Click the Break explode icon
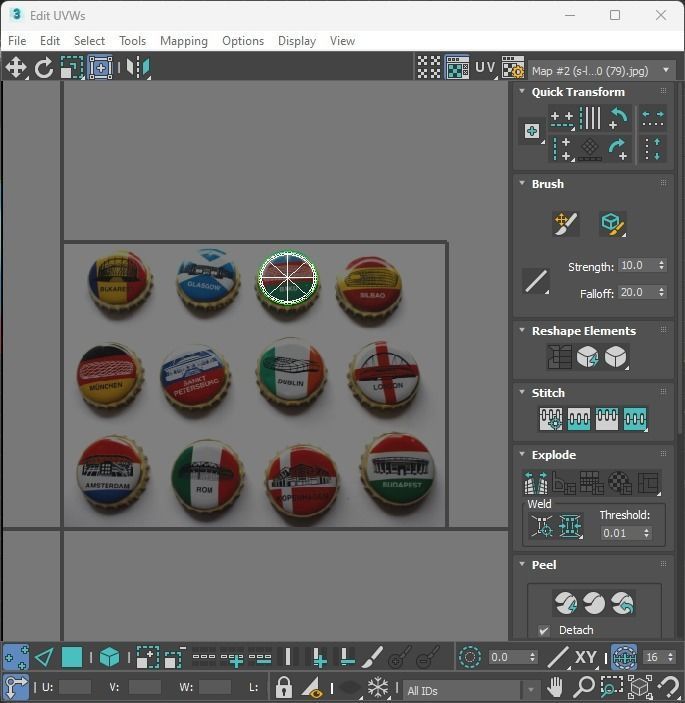Image resolution: width=685 pixels, height=703 pixels. point(536,482)
